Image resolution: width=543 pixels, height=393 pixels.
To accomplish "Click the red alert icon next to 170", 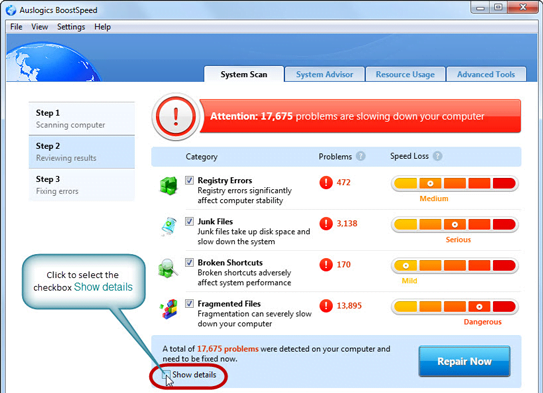I will tap(326, 265).
